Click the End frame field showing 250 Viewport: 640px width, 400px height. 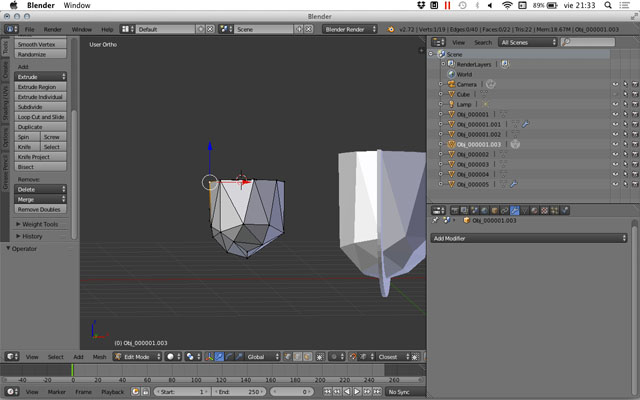[x=239, y=392]
